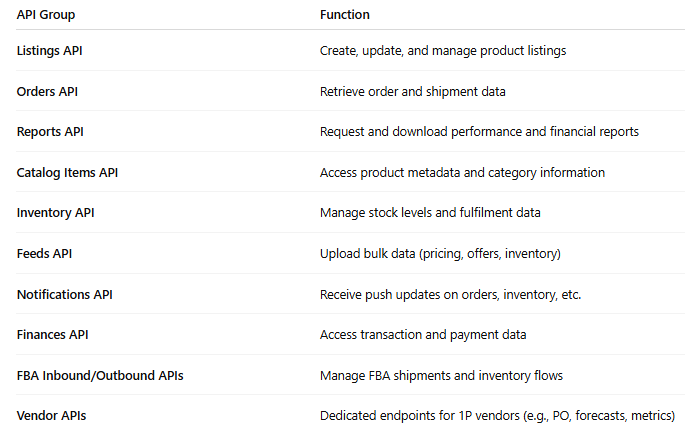Click the "FBA Inbound/Outbound APIs" cell

coord(100,375)
